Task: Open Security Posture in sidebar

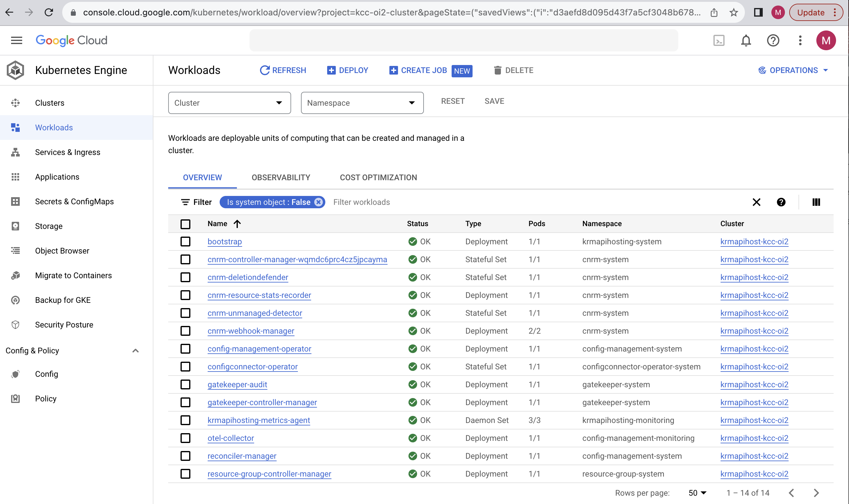Action: [64, 324]
